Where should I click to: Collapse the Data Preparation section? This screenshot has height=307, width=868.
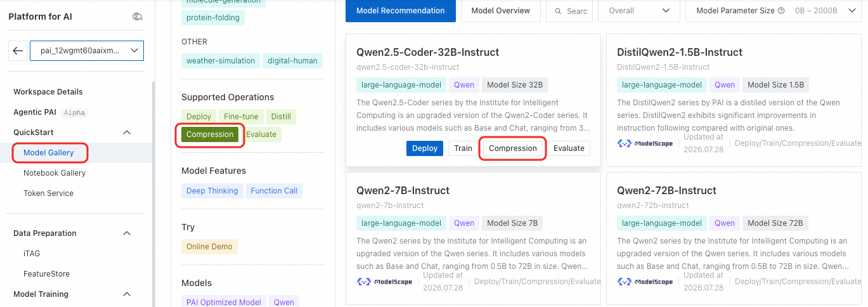point(127,233)
